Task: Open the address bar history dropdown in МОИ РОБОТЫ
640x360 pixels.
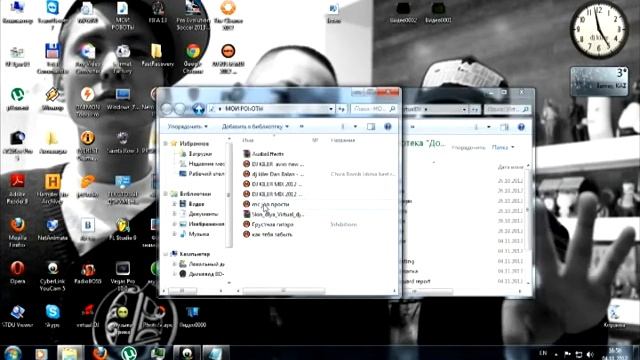Action: coord(331,109)
